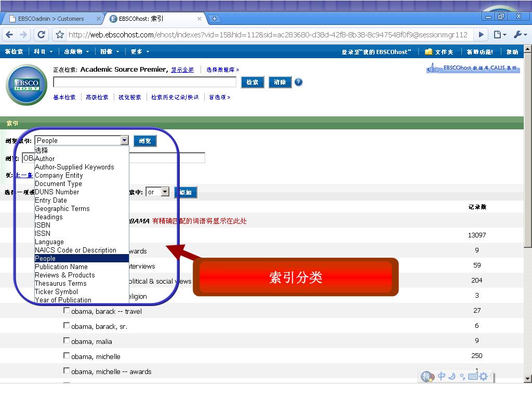Switch to the EBSCOhost: 索引 tab

coord(141,19)
